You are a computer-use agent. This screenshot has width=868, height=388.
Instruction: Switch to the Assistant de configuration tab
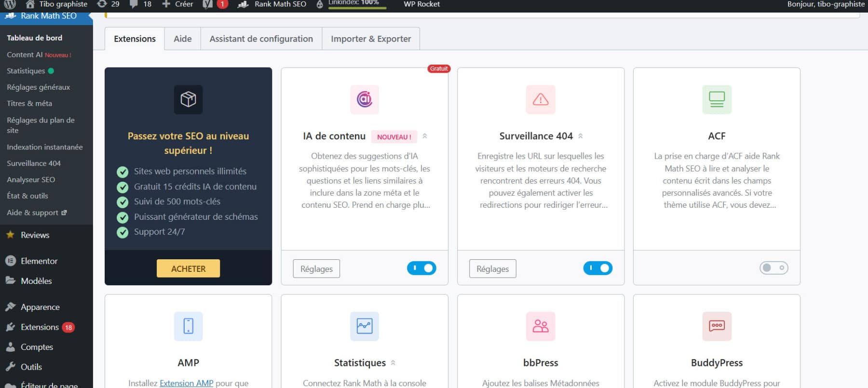tap(261, 39)
